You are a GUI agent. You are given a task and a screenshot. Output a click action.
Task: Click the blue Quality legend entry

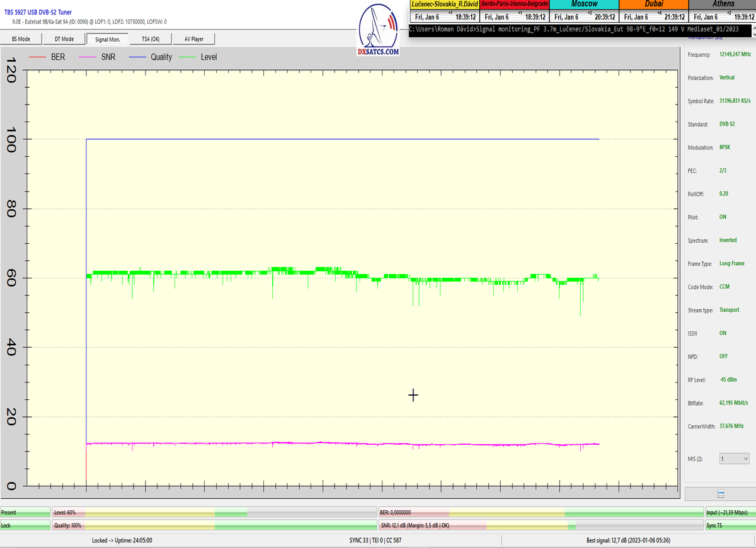[150, 57]
